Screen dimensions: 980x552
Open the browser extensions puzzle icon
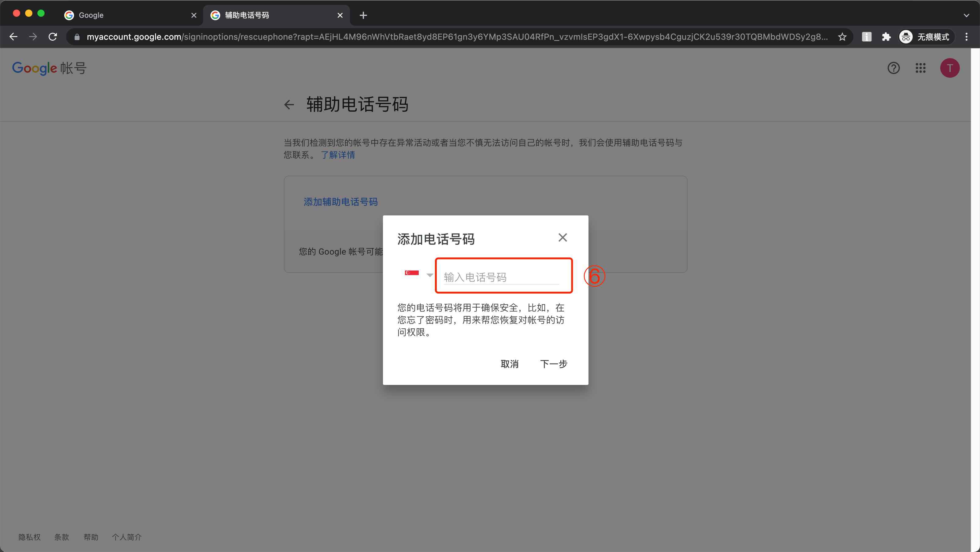pyautogui.click(x=886, y=36)
